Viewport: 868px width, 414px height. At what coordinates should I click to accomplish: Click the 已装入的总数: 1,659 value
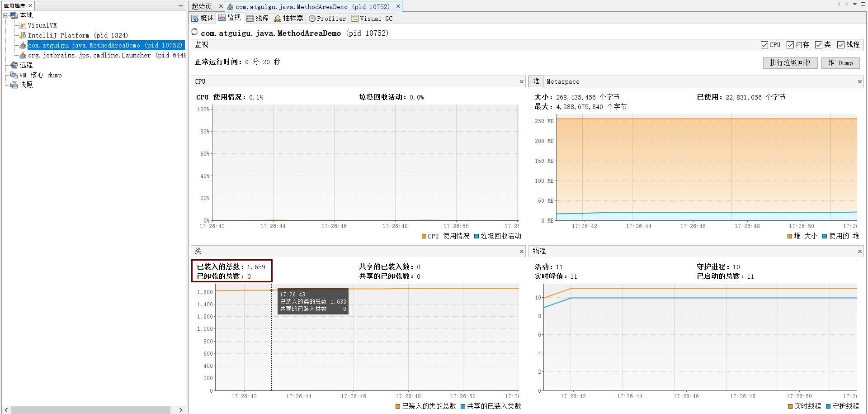[x=231, y=267]
